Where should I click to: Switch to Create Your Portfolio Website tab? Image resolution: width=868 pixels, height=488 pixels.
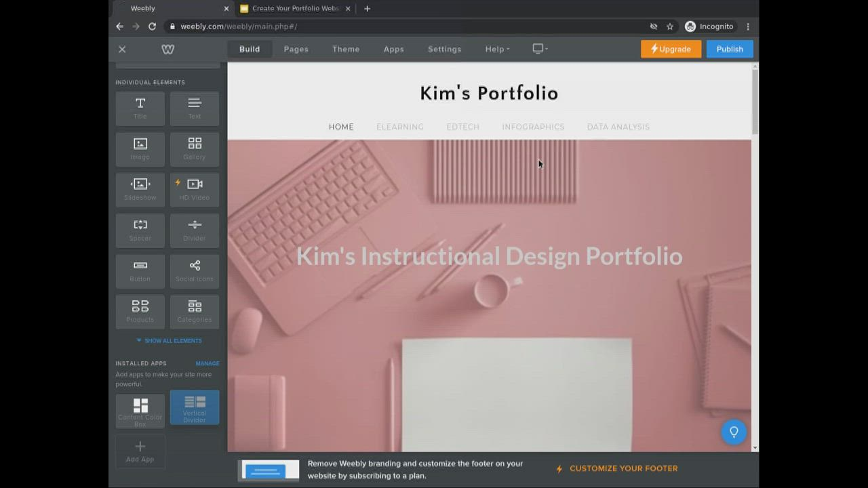295,8
